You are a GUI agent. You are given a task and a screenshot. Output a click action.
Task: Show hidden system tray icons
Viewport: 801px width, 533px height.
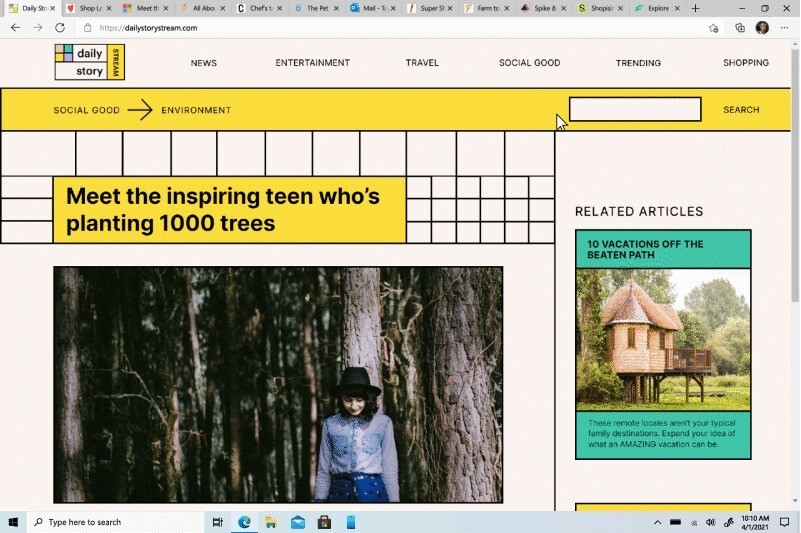[x=657, y=522]
